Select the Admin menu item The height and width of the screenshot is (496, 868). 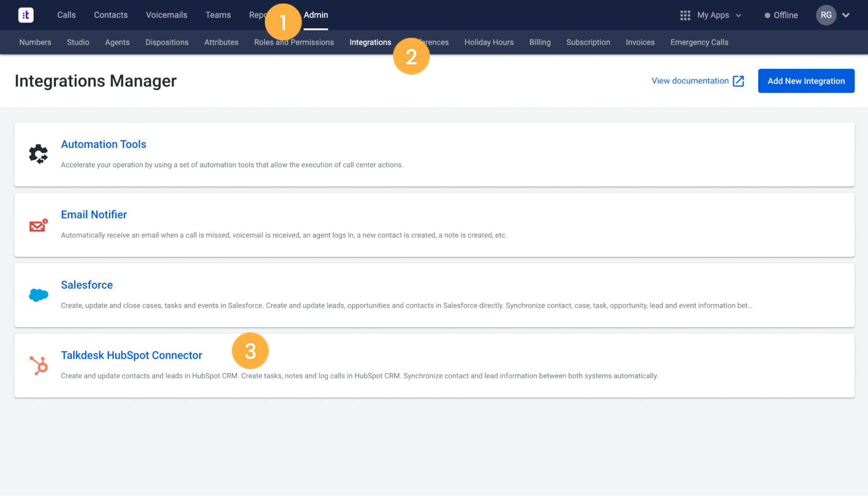coord(316,15)
